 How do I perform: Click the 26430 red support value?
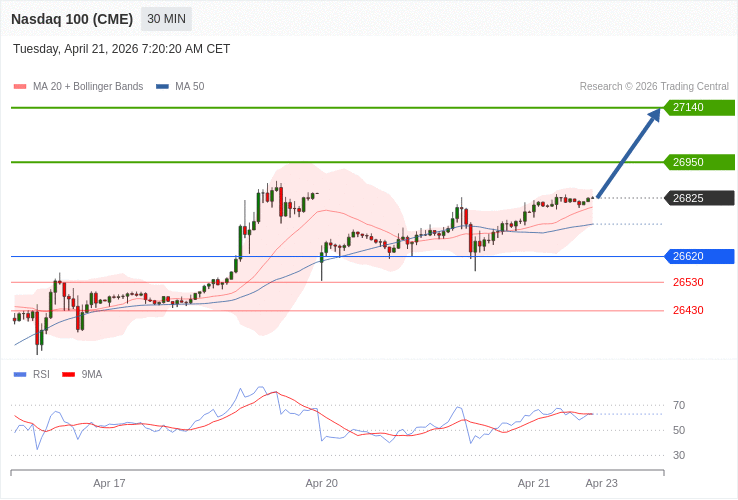click(x=688, y=310)
